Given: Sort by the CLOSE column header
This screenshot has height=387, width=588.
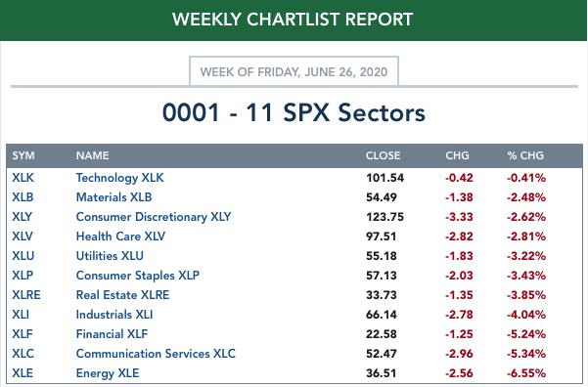Looking at the screenshot, I should tap(383, 155).
